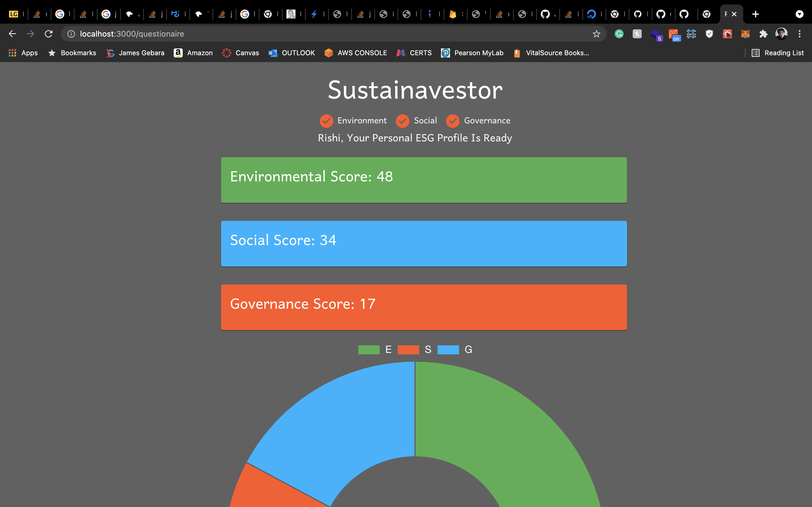The height and width of the screenshot is (507, 812).
Task: Open the Extensions puzzle piece menu
Action: tap(763, 34)
